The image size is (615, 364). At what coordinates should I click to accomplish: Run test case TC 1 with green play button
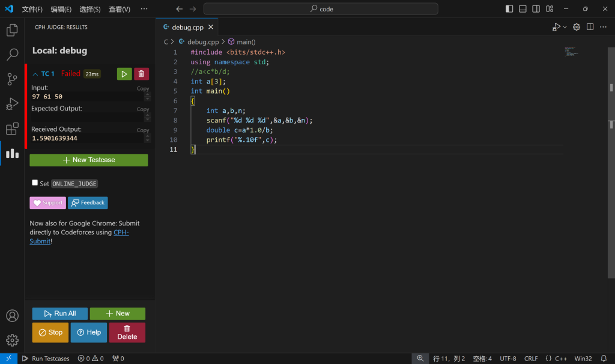124,74
